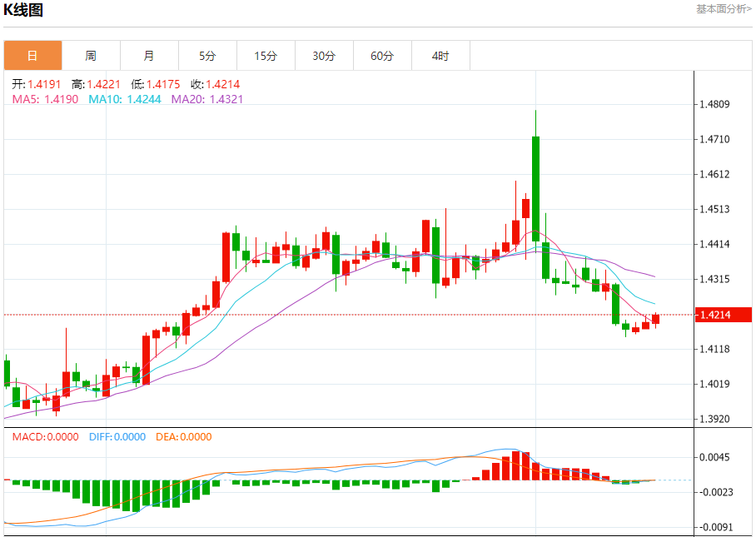The width and height of the screenshot is (756, 537).
Task: Click the MA10: 1.4244 legend
Action: click(125, 99)
